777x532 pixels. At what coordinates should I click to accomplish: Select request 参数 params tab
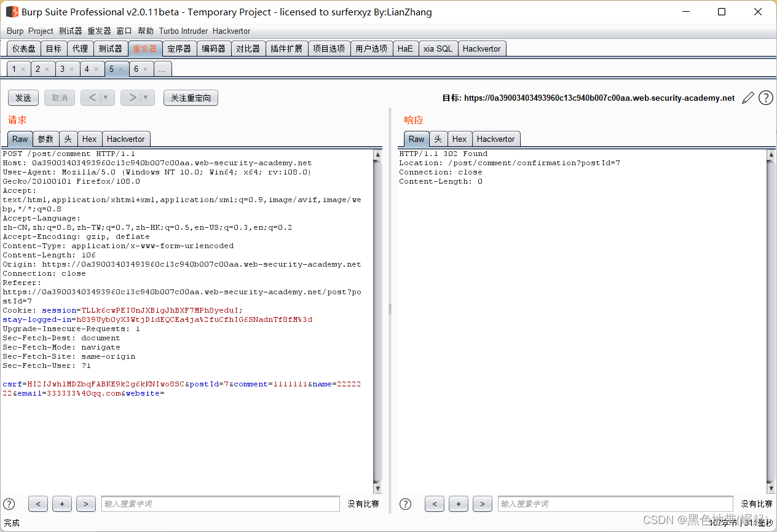[x=46, y=139]
